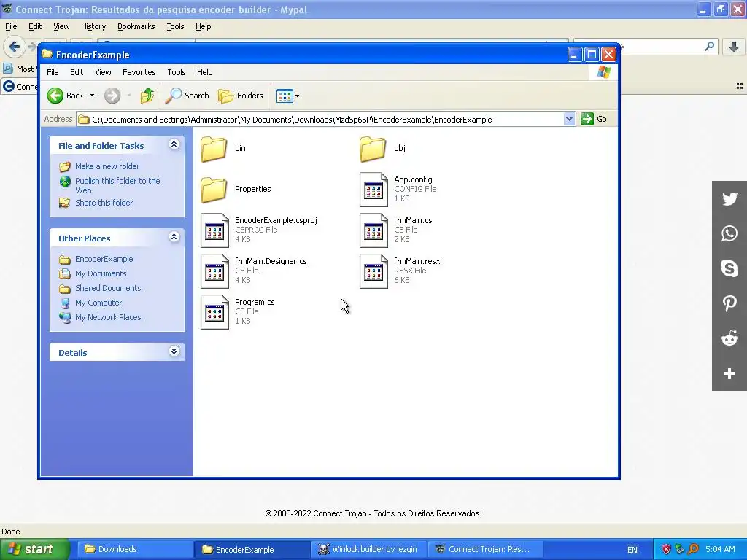Click the plus more-sharing icon
The height and width of the screenshot is (560, 747).
(x=729, y=373)
